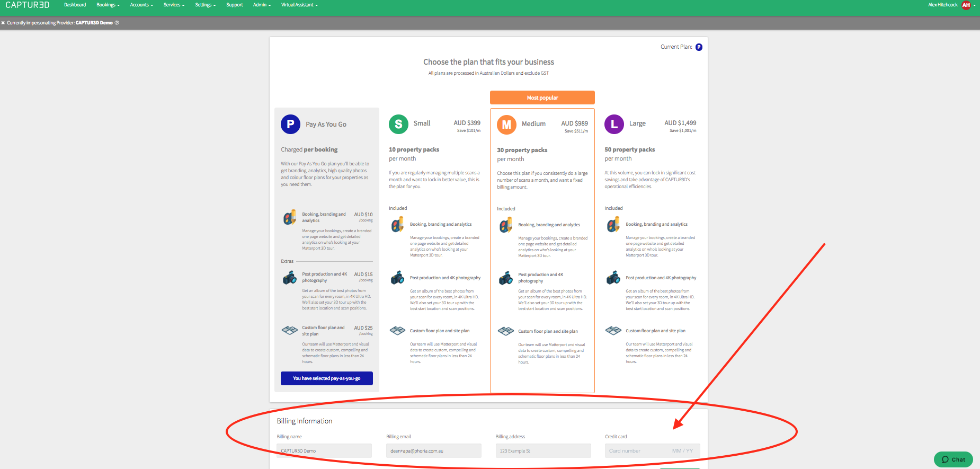Click Small plan 4K photography camera icon
Screen dimensions: 980x469
point(397,278)
